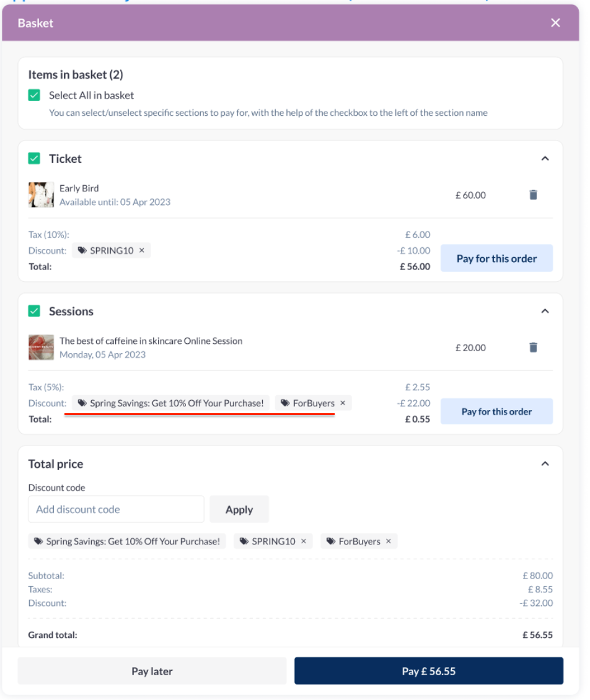Image resolution: width=590 pixels, height=700 pixels.
Task: Pay for the Sessions order
Action: point(496,411)
